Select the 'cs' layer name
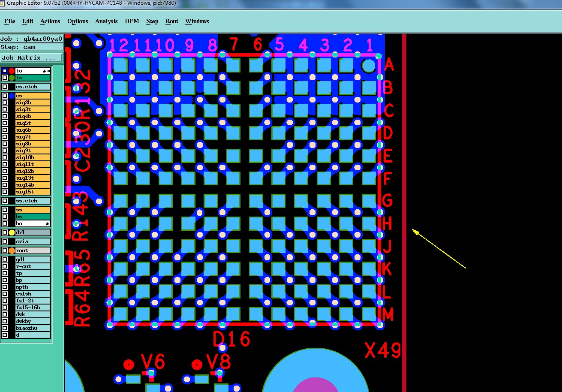This screenshot has height=392, width=562. (x=33, y=96)
